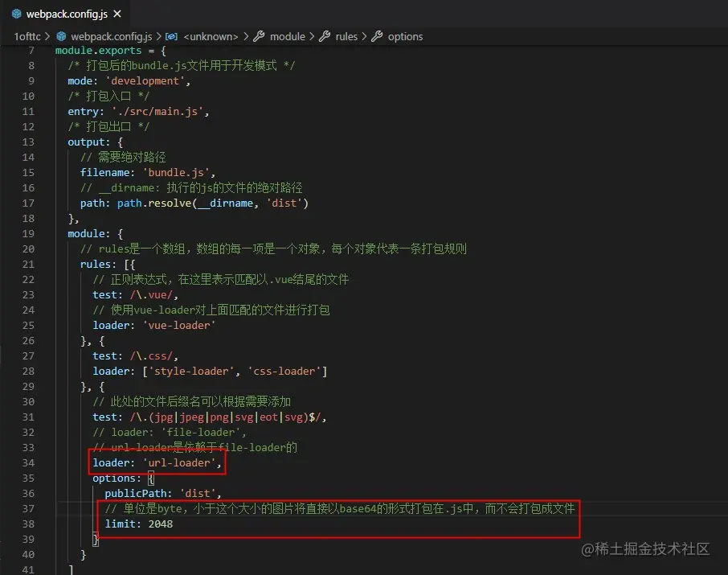728x575 pixels.
Task: Click the 'url-loader' string on line 34
Action: [179, 463]
